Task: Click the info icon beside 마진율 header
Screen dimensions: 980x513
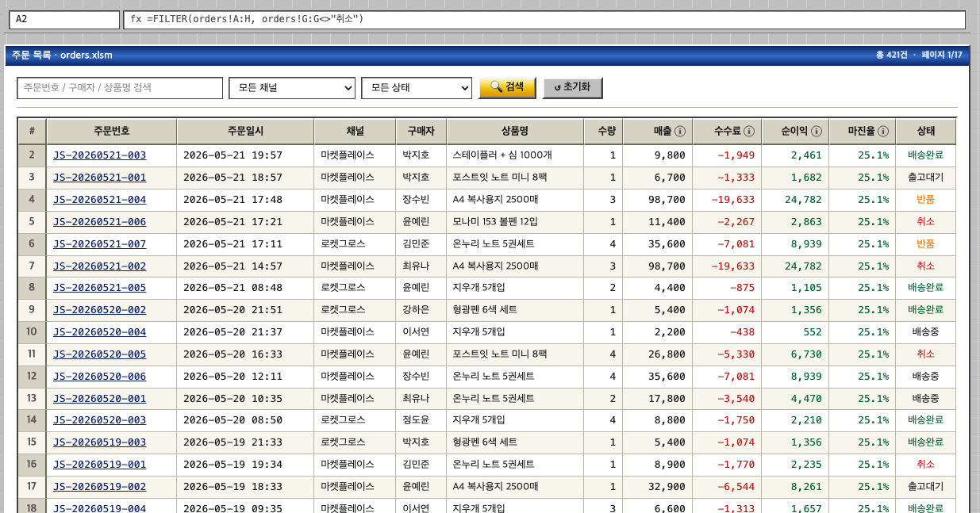Action: (882, 132)
